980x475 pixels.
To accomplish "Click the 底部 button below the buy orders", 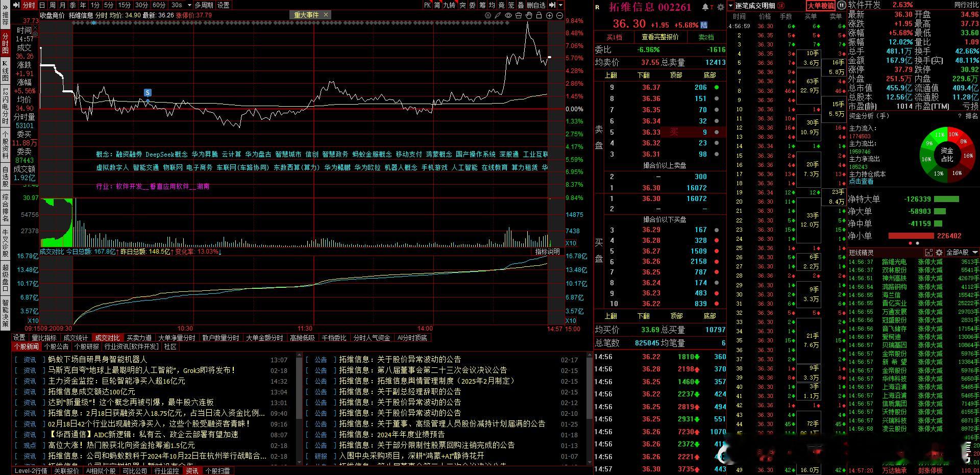I will [709, 316].
